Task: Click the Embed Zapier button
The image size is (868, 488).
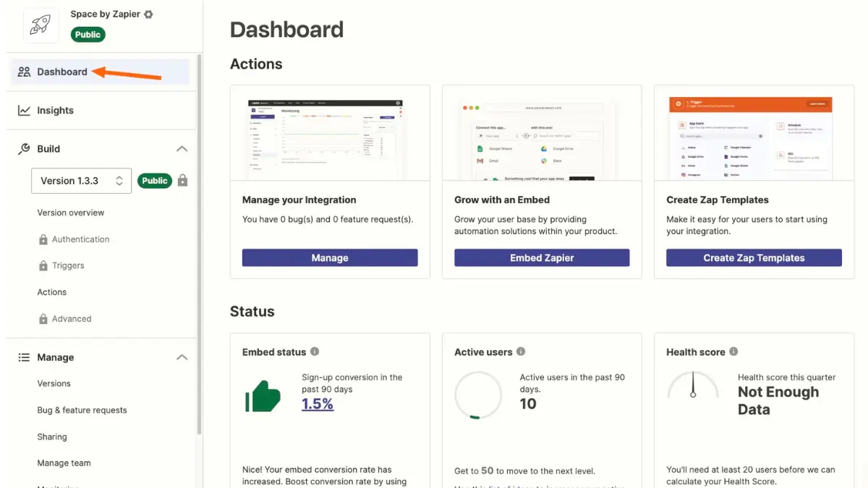Action: [x=542, y=257]
